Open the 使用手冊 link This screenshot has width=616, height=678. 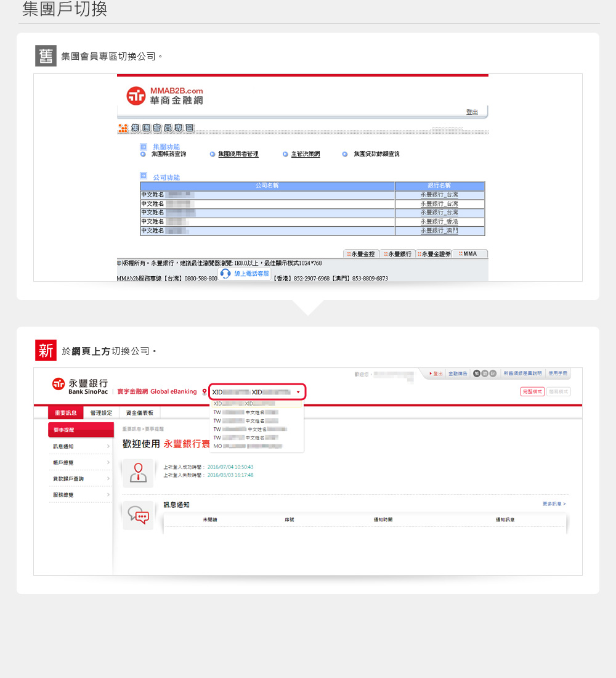[x=557, y=373]
